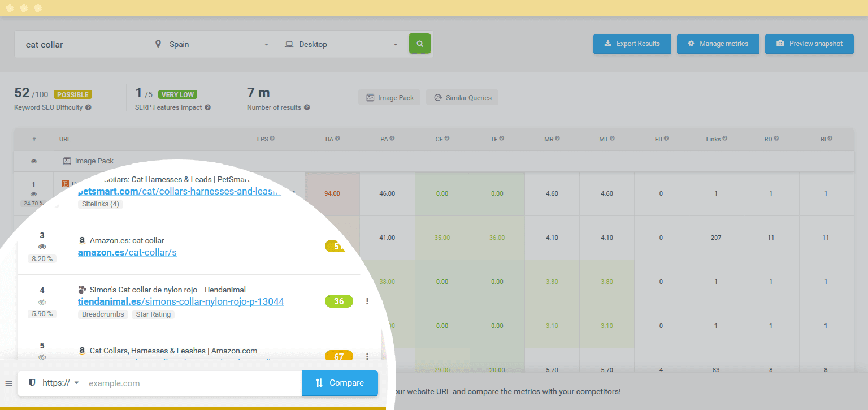Screen dimensions: 868x410
Task: Open help for SERP Features Impact
Action: 207,107
